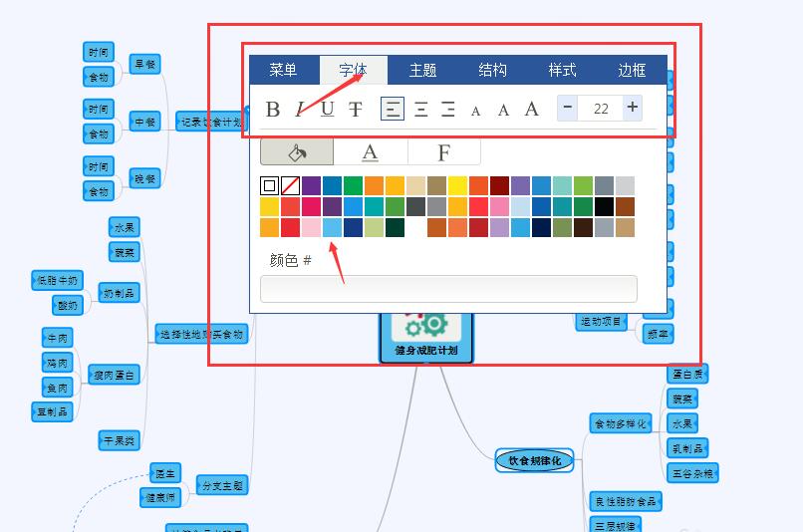
Task: Open the 主题 tab
Action: 422,70
